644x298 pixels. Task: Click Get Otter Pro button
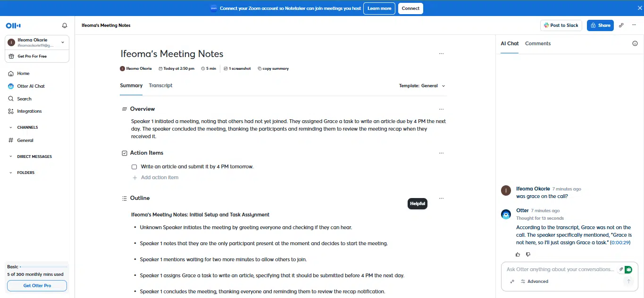click(37, 286)
